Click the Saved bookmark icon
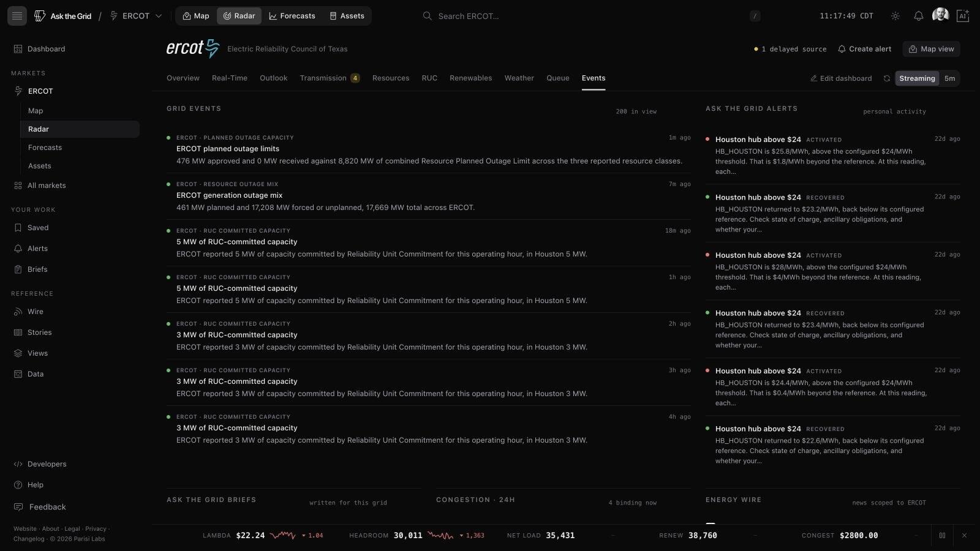The image size is (980, 551). click(18, 228)
